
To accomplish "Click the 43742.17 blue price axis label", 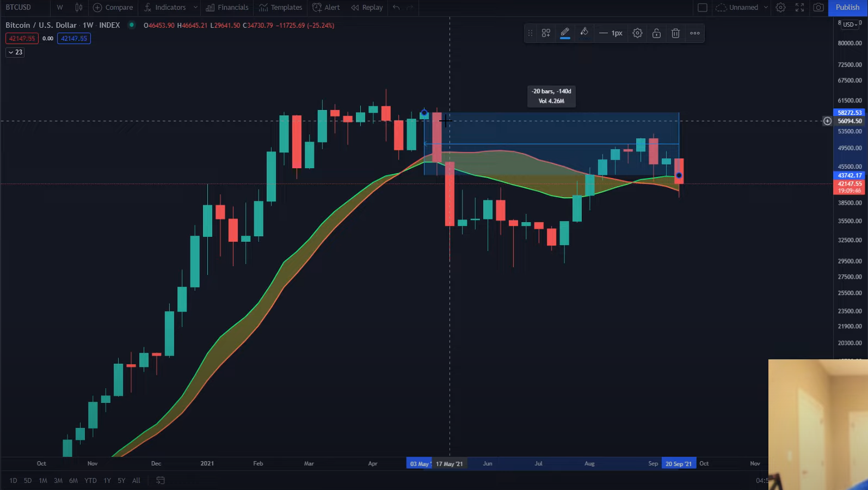I will coord(849,175).
